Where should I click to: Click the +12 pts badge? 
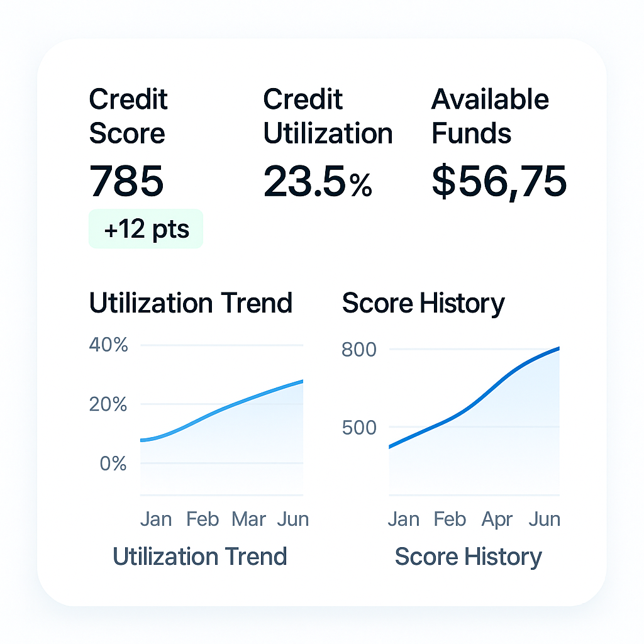146,230
